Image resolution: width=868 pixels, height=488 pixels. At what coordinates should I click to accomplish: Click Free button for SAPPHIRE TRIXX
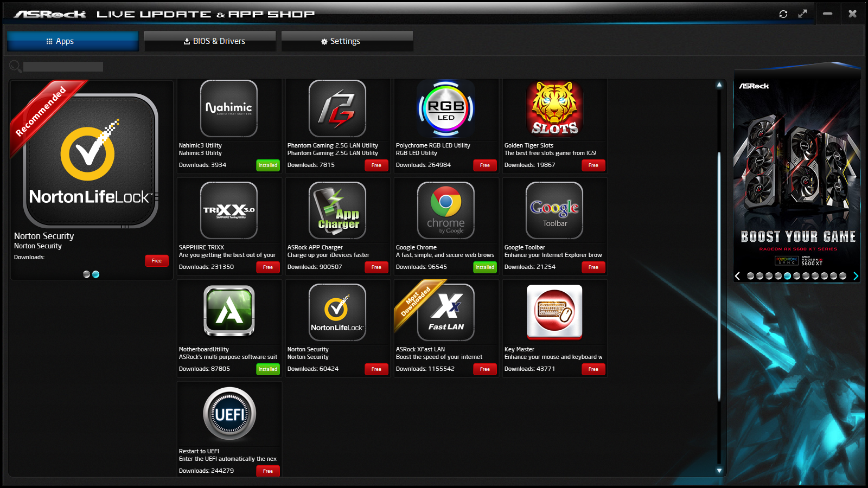(268, 267)
